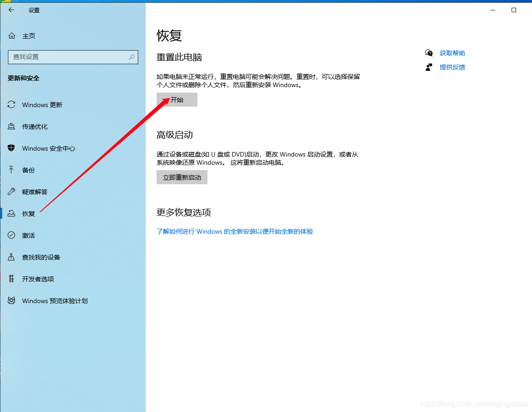
Task: Open the Windows 全新安装 link
Action: click(x=234, y=231)
